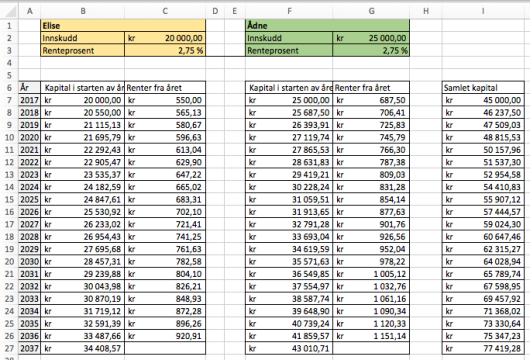The width and height of the screenshot is (530, 360).
Task: Select Ådne's Innskudd value 25 000,00
Action: point(371,38)
